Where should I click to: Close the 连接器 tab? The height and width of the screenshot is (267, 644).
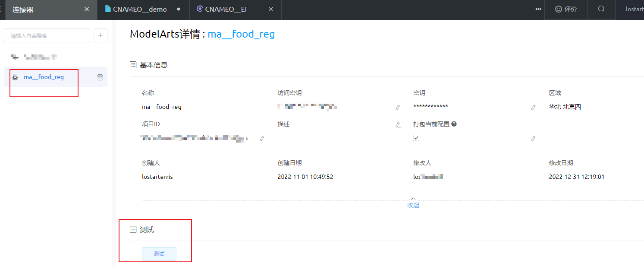pos(87,9)
